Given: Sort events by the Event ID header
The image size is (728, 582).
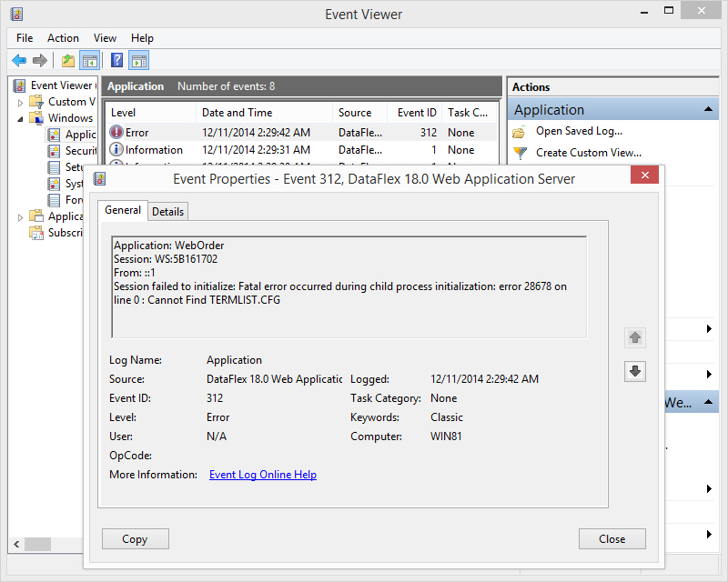Looking at the screenshot, I should point(414,113).
